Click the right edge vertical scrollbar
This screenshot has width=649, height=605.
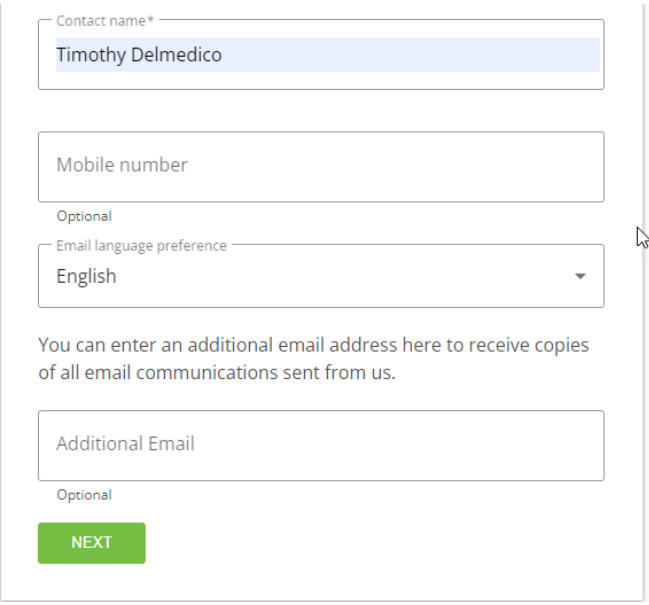tap(645, 300)
